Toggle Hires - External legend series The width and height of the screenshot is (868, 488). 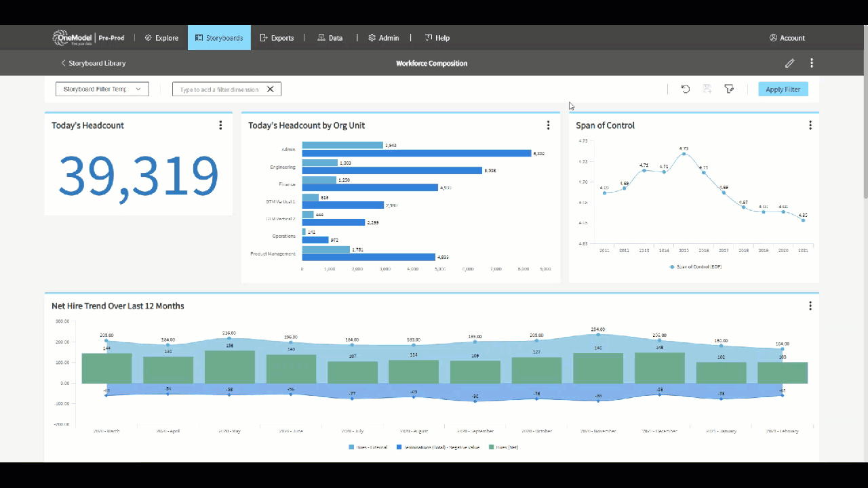[x=368, y=447]
